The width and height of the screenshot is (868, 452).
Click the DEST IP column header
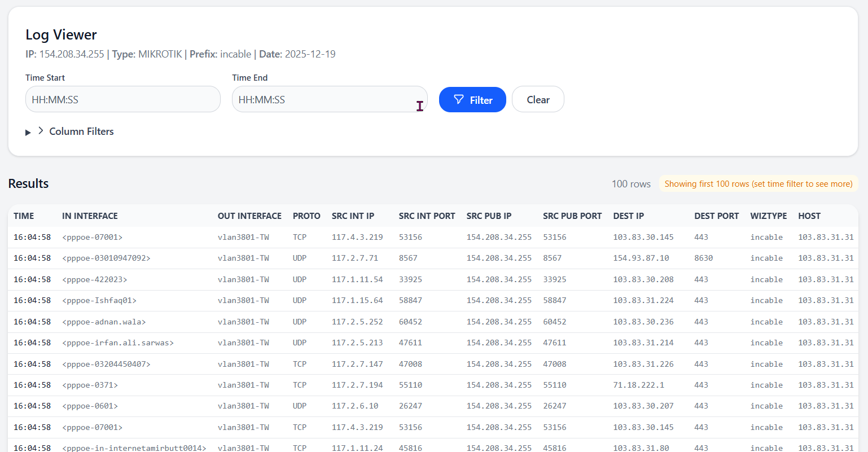click(628, 216)
